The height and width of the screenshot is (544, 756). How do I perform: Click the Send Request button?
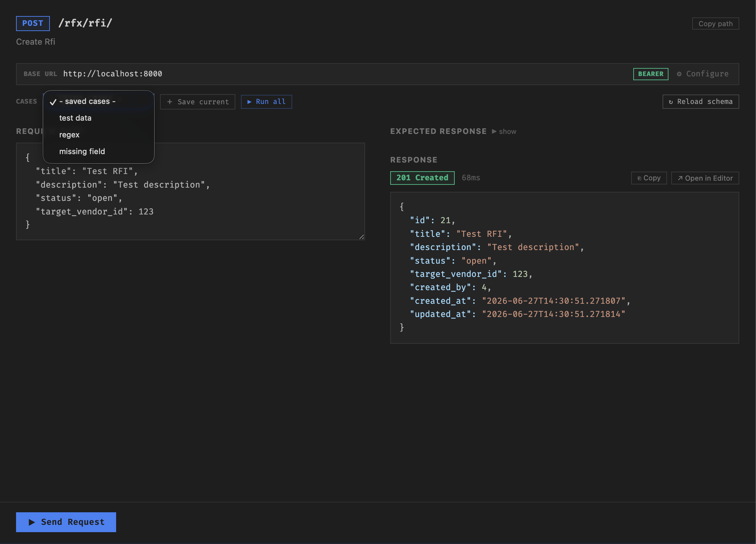point(66,522)
